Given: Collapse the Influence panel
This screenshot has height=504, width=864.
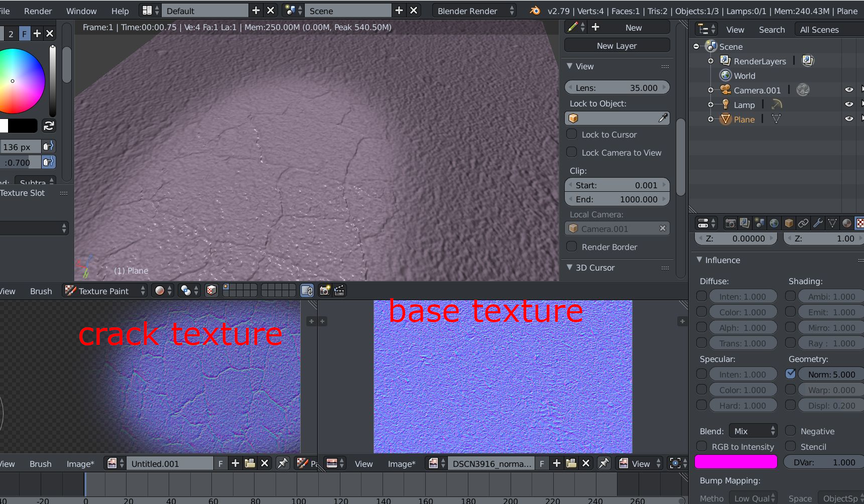Looking at the screenshot, I should (x=699, y=260).
